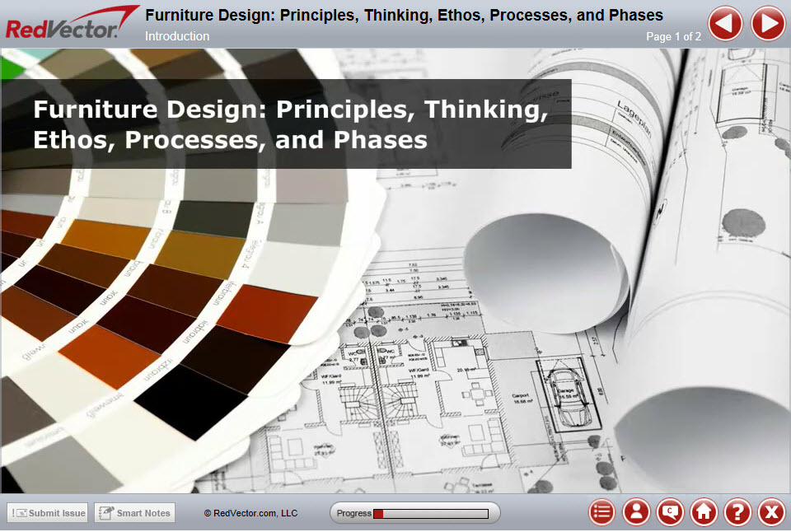
Task: Go to the previous page arrow
Action: pos(726,23)
